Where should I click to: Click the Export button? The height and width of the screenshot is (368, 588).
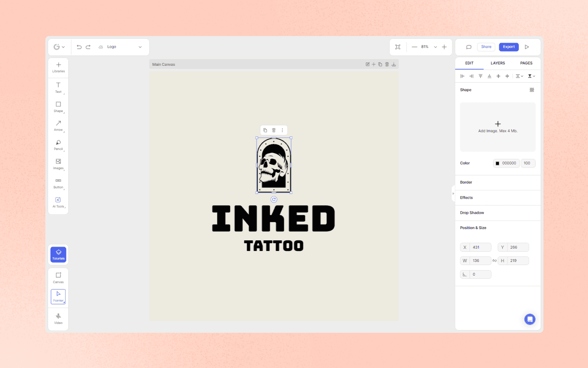point(509,47)
